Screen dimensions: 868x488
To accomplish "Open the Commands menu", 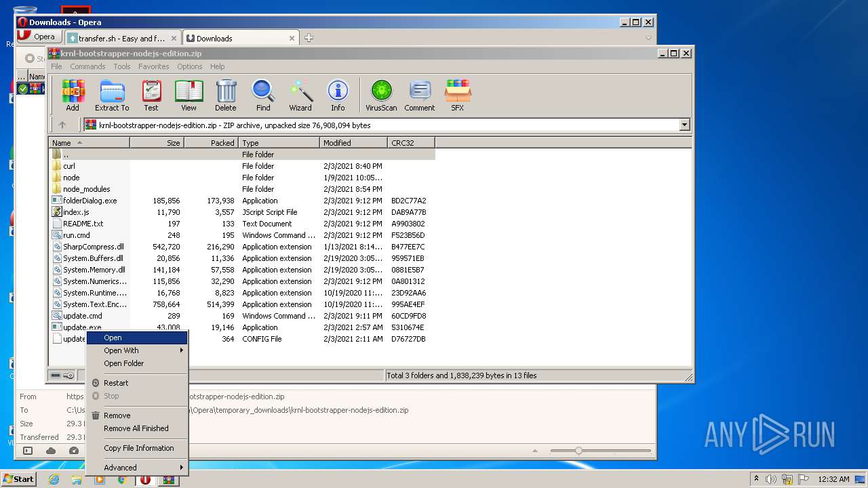I will (87, 66).
